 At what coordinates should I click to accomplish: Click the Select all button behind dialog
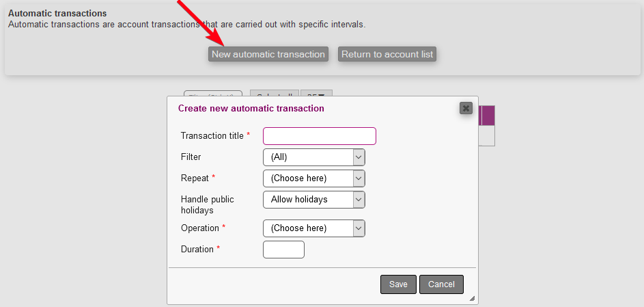[275, 94]
